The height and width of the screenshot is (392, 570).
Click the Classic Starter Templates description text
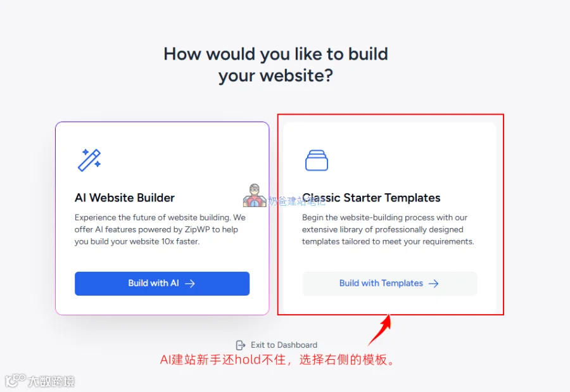388,229
